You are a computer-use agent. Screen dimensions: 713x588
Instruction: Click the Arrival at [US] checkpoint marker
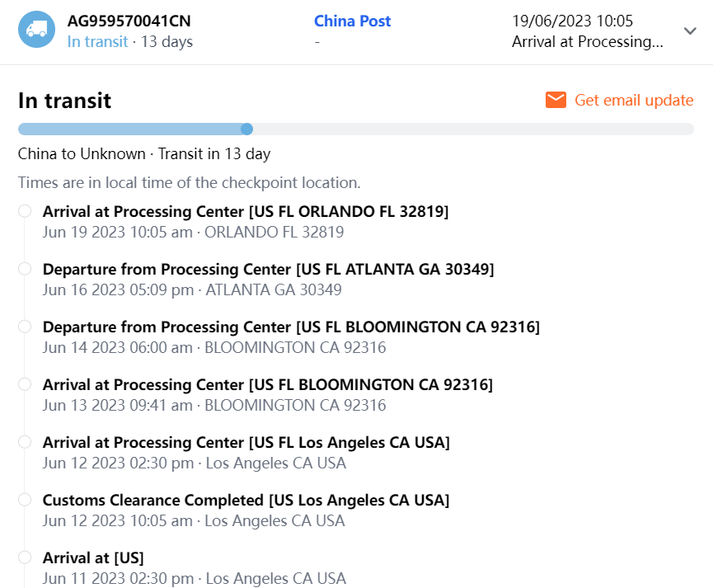click(x=25, y=557)
